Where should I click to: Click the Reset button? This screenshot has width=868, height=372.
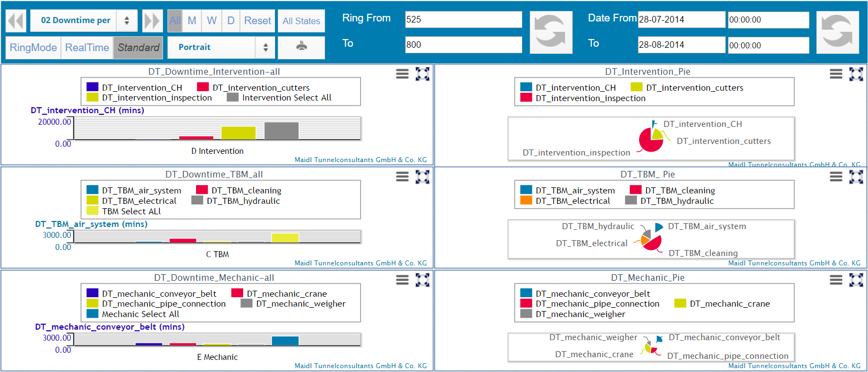(x=257, y=20)
